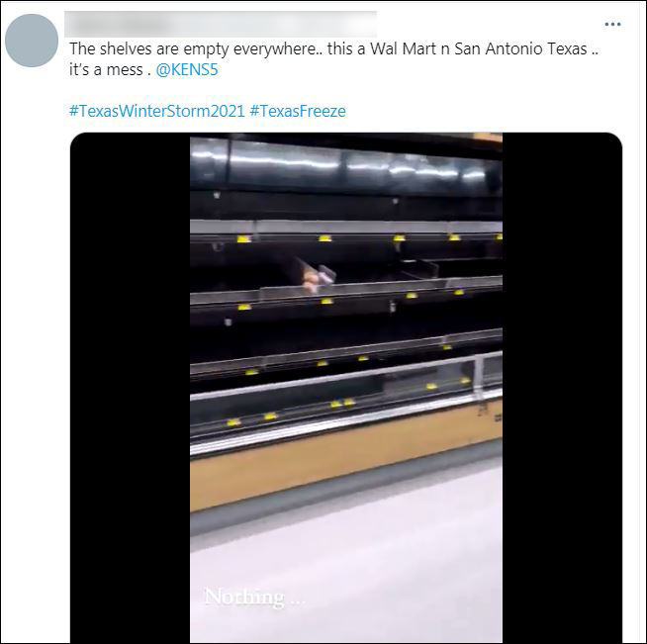Click the reflective top of the cooler case
This screenshot has width=647, height=644.
346,164
